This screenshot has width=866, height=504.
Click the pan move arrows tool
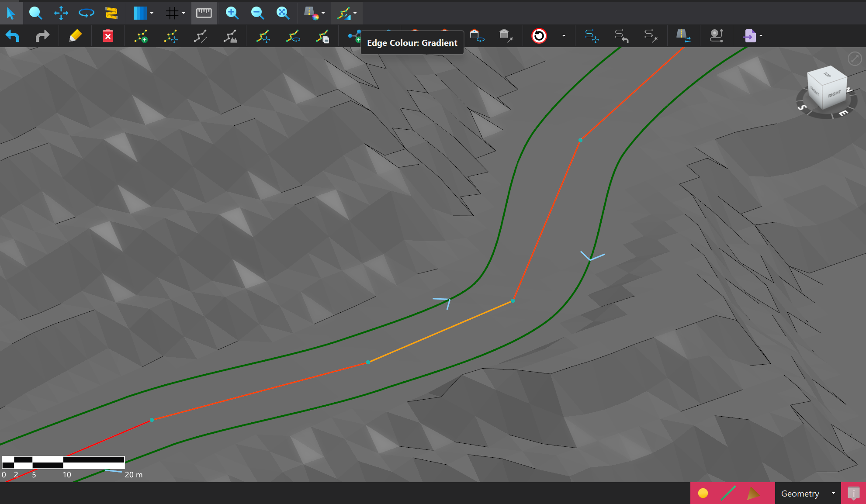pyautogui.click(x=61, y=13)
